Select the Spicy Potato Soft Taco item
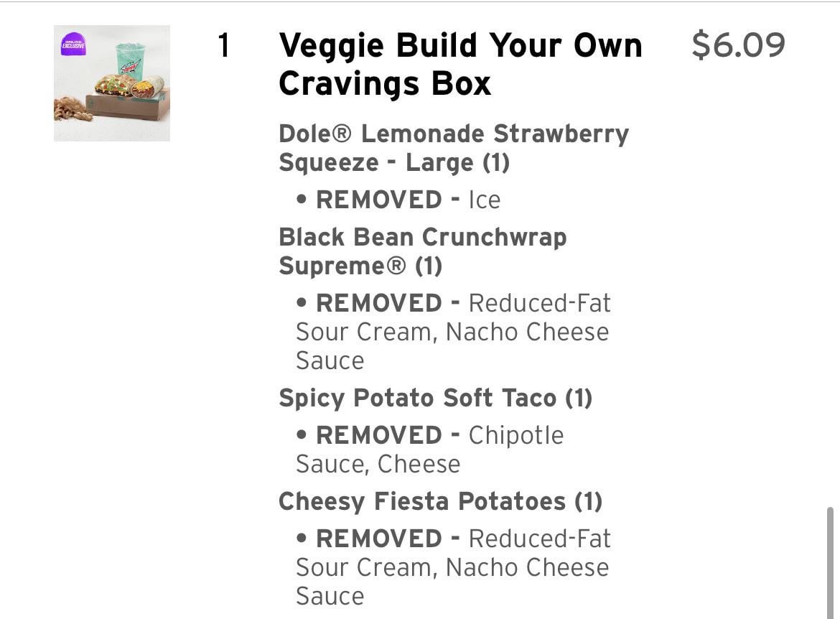This screenshot has height=619, width=840. (435, 398)
